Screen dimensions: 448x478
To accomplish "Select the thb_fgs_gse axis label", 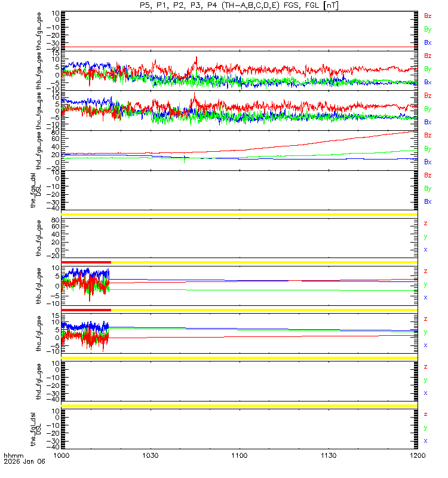I will coord(39,71).
